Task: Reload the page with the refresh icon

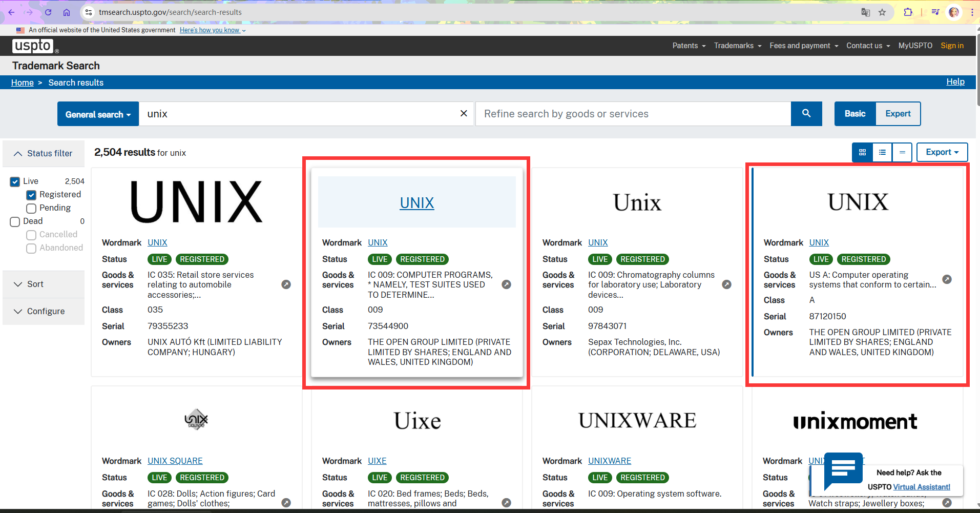Action: pyautogui.click(x=48, y=12)
